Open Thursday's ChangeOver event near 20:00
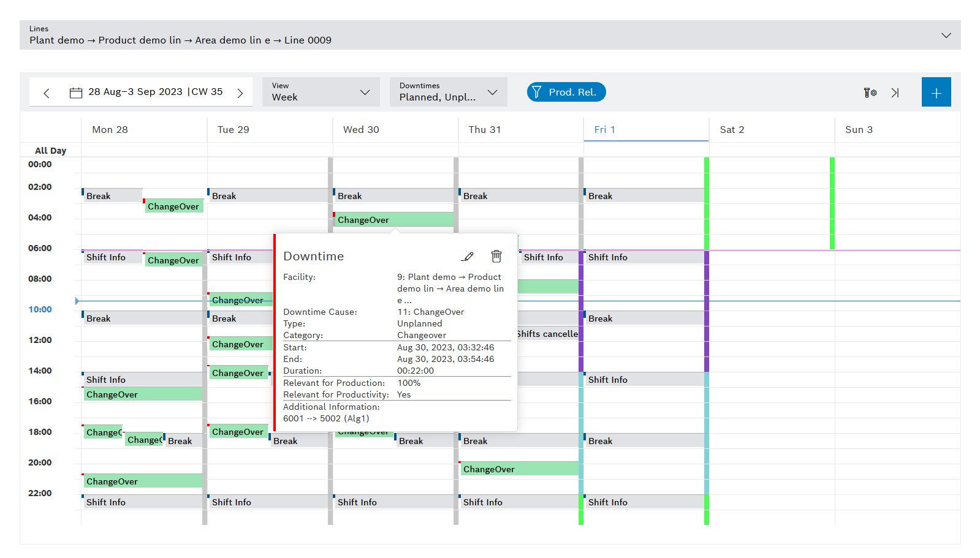The width and height of the screenshot is (980, 558). [x=518, y=469]
